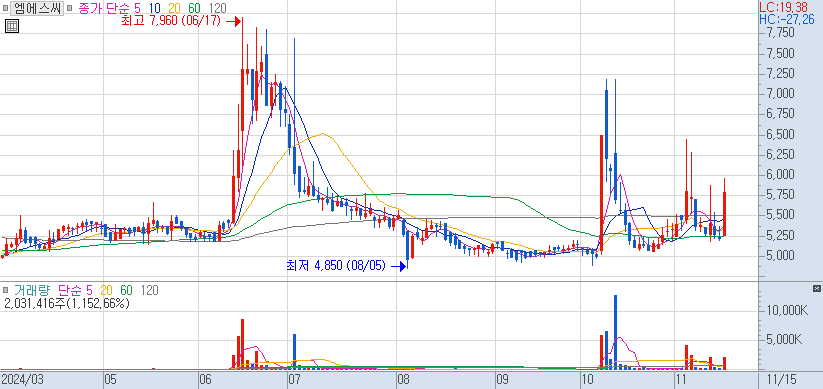The image size is (823, 389).
Task: Click the 2024/03 date axis label
Action: click(23, 380)
